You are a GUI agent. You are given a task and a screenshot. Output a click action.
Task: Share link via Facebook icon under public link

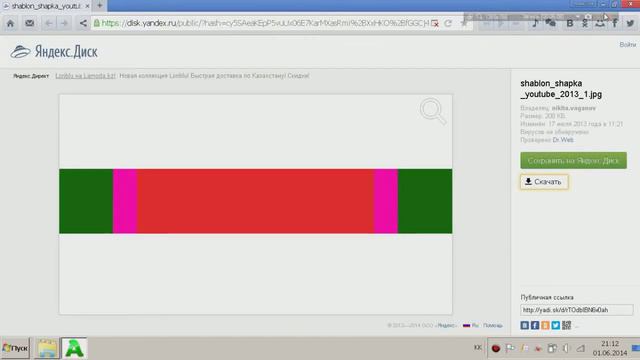coord(535,325)
